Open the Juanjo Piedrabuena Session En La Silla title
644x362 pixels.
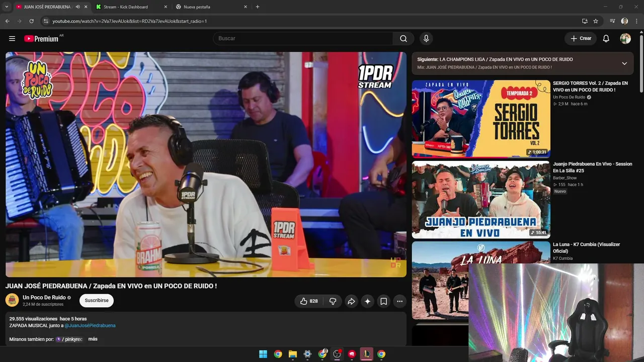593,167
